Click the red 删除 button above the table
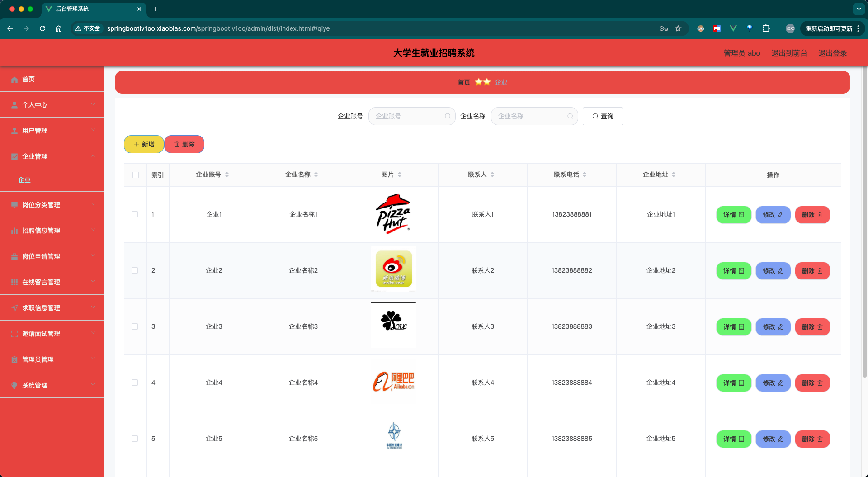 (x=184, y=144)
